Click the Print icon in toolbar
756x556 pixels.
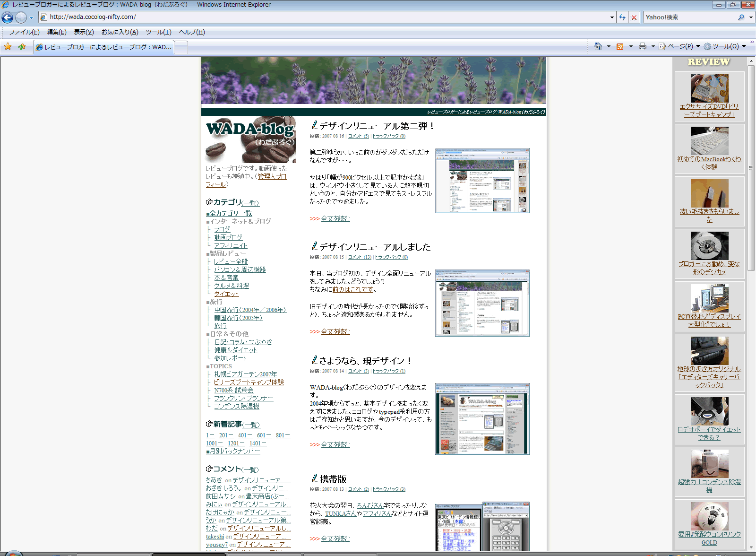643,46
